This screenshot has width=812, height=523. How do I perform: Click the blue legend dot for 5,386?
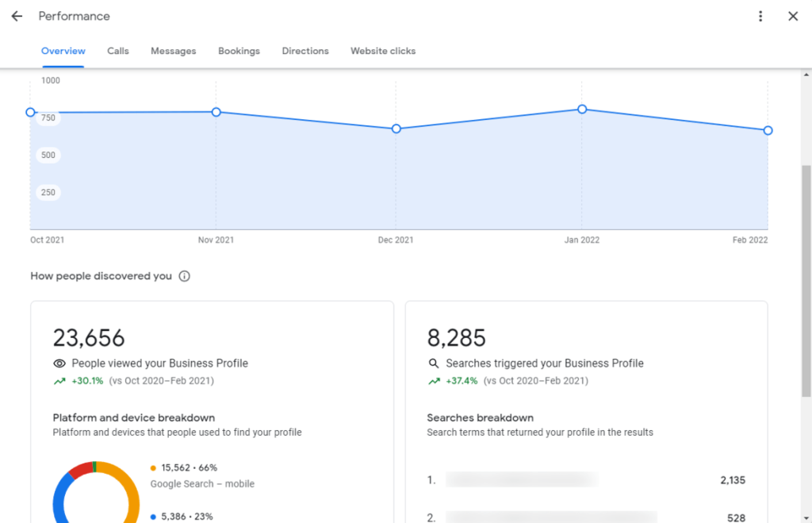pyautogui.click(x=153, y=517)
